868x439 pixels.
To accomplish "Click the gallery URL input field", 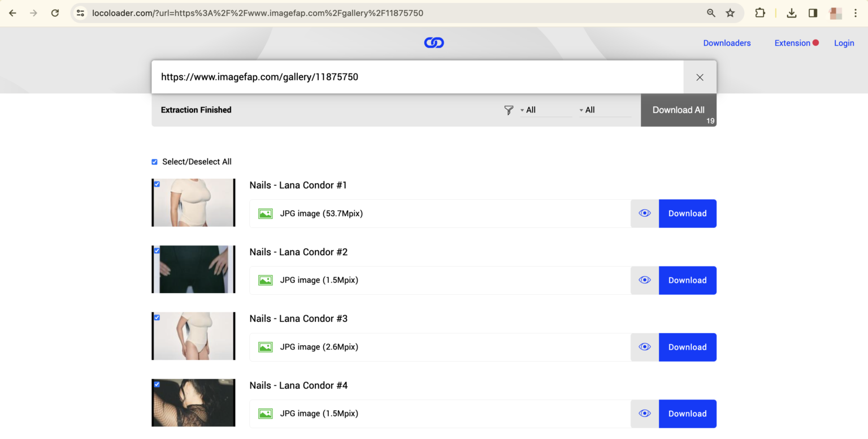I will coord(417,77).
